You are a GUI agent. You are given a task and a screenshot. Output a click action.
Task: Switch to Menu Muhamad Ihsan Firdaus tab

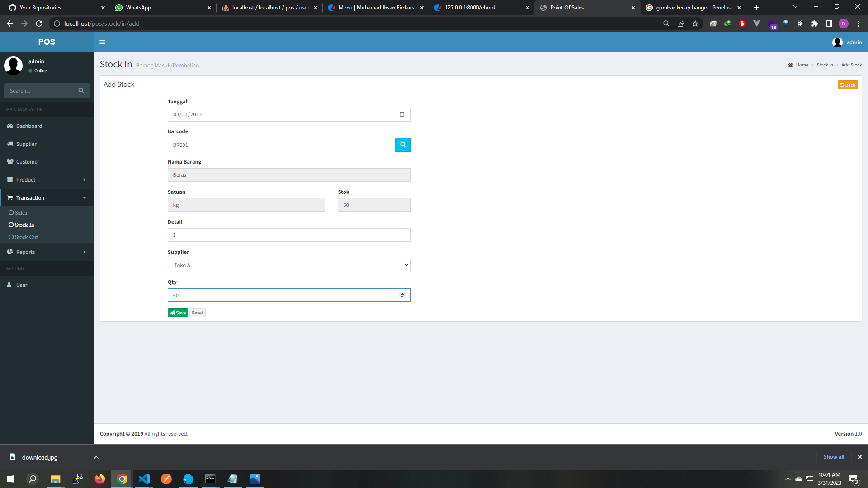375,8
